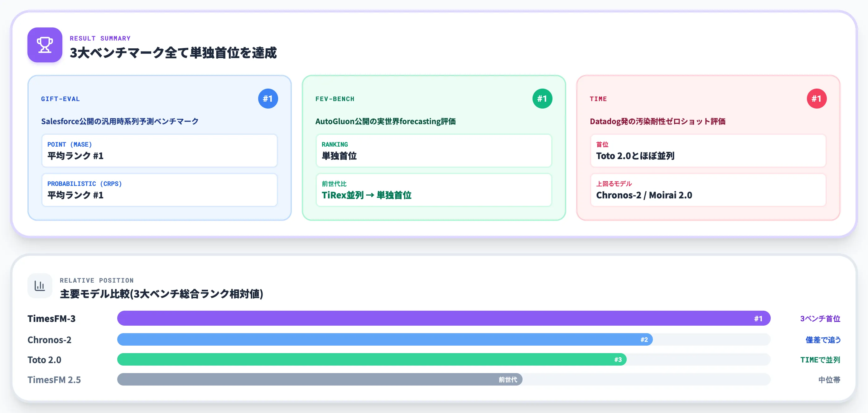Image resolution: width=868 pixels, height=413 pixels.
Task: Click the Chronos-2 / Moirai 2.0 box
Action: point(708,190)
